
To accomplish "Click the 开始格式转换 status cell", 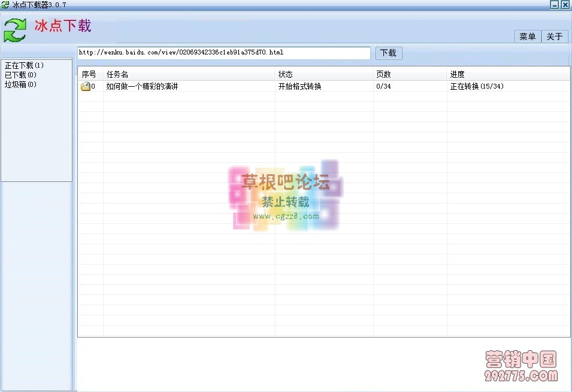I will tap(299, 86).
